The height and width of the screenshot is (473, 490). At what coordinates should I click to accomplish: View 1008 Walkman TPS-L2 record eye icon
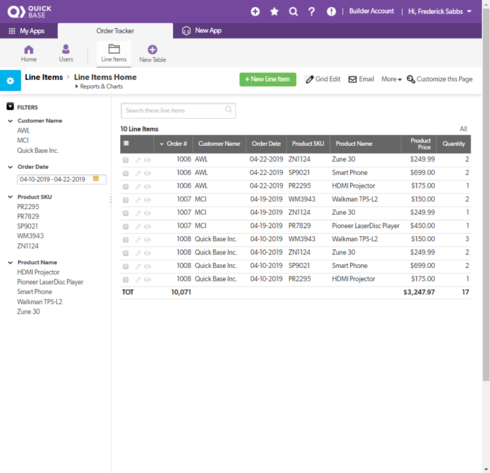coord(147,240)
